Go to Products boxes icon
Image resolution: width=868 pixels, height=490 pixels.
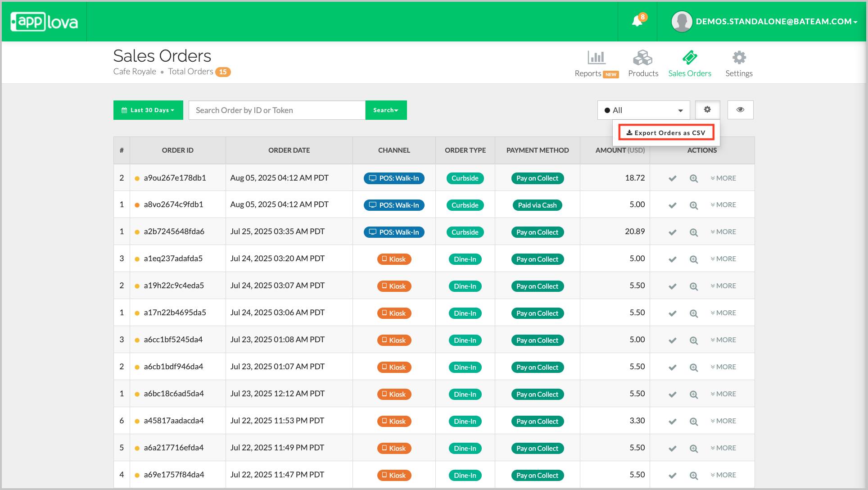point(642,58)
